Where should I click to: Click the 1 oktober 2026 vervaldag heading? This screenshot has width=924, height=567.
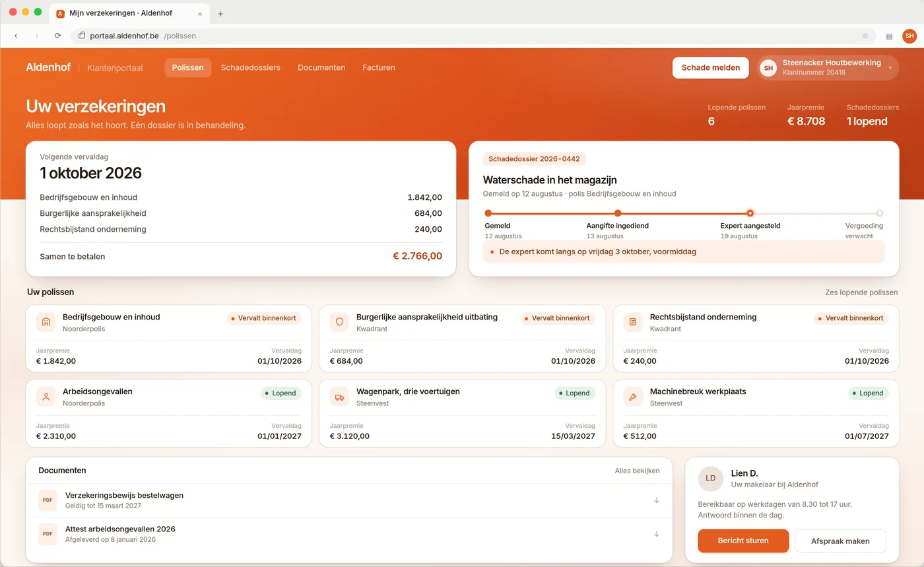[91, 173]
